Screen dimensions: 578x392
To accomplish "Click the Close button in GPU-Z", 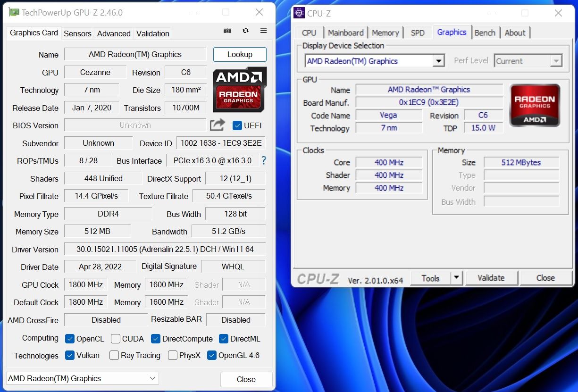I will [246, 379].
